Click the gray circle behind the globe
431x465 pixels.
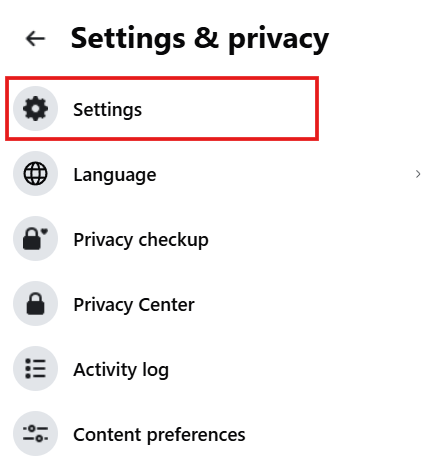pyautogui.click(x=35, y=173)
